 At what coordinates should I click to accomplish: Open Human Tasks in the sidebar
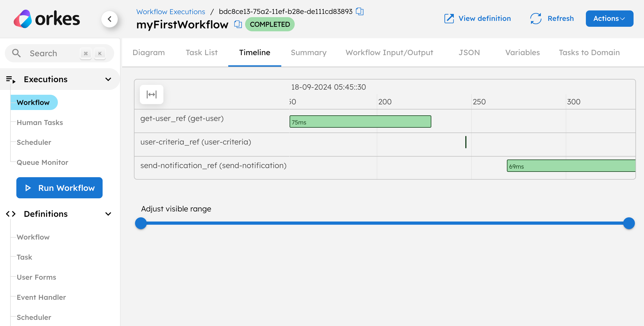(40, 122)
